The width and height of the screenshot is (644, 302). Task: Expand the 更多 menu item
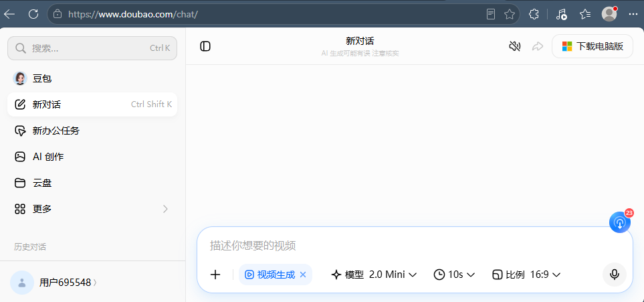pos(92,209)
